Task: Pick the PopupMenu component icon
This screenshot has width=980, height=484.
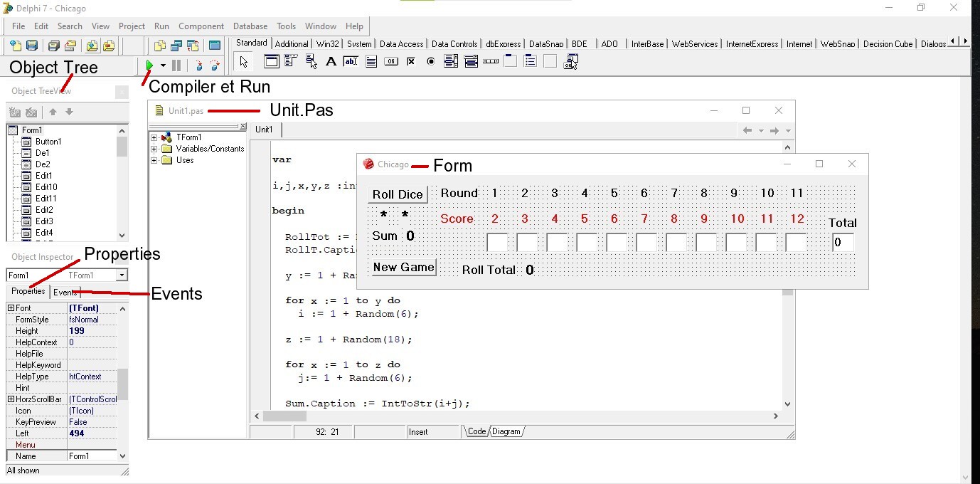Action: (311, 62)
